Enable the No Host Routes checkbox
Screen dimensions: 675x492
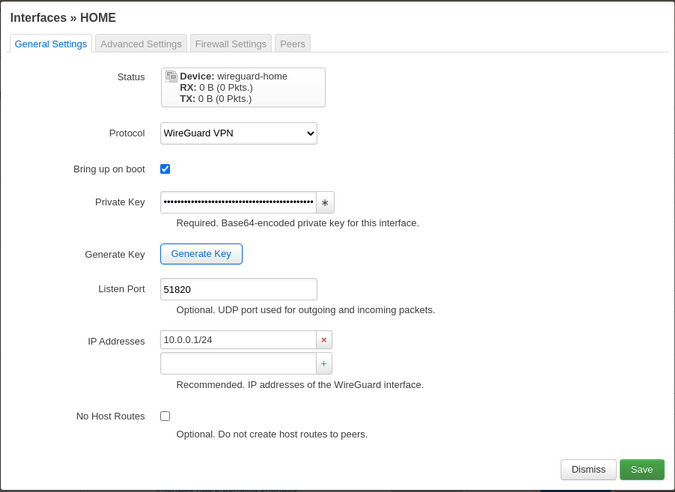[x=165, y=416]
